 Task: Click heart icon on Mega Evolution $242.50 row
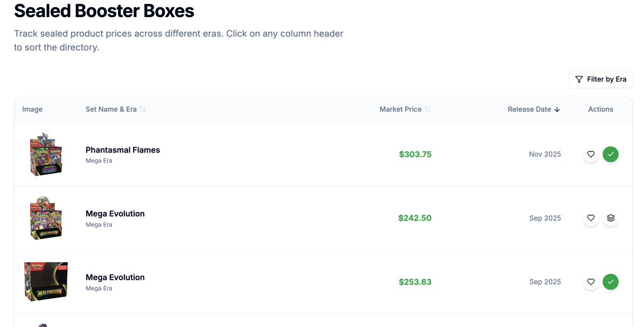[x=591, y=218]
